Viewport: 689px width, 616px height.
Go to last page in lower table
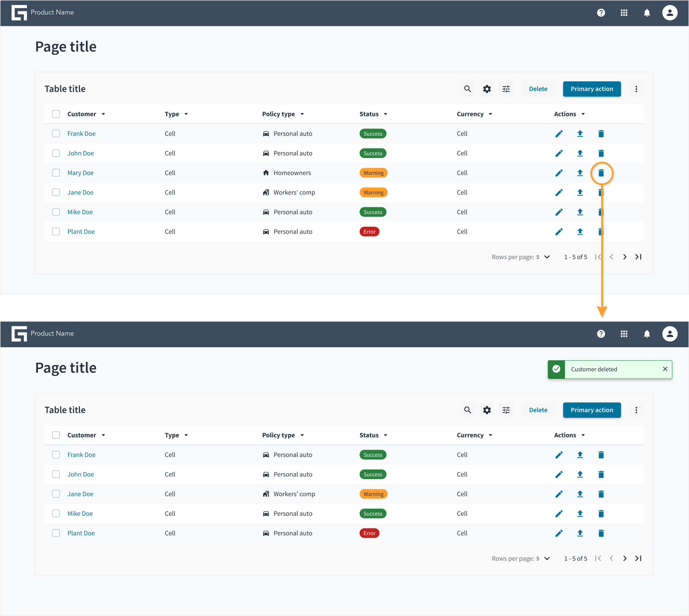(x=638, y=558)
